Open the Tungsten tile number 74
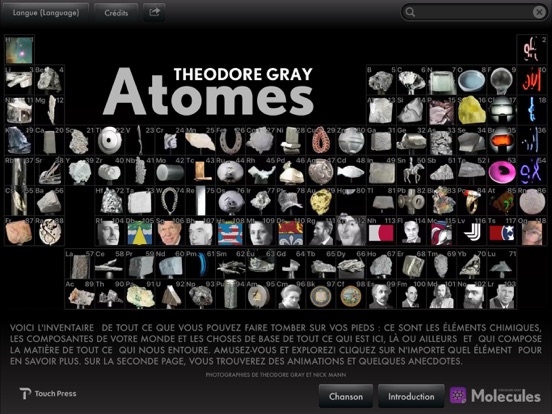The width and height of the screenshot is (552, 414). (170, 201)
